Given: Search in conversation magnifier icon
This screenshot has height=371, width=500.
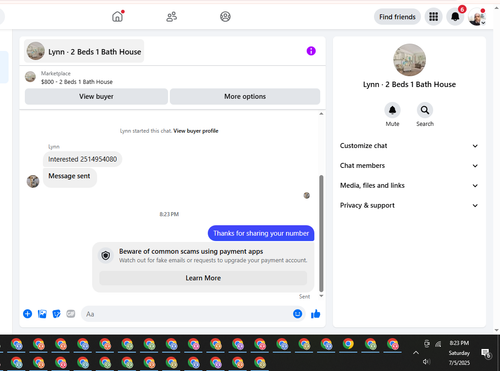Looking at the screenshot, I should pyautogui.click(x=425, y=110).
